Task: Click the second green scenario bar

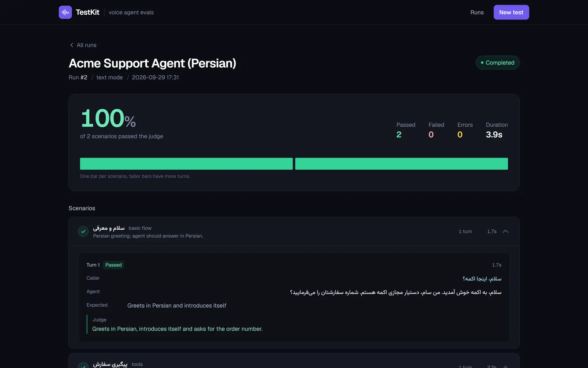Action: coord(401,164)
